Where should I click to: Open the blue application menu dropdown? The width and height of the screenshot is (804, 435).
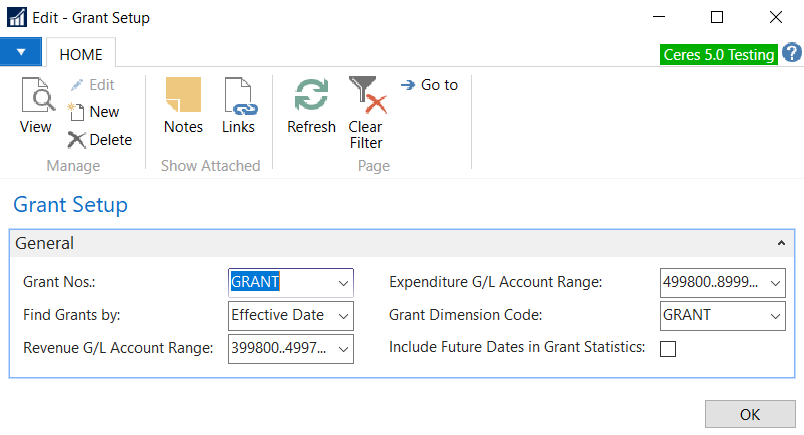click(x=21, y=53)
